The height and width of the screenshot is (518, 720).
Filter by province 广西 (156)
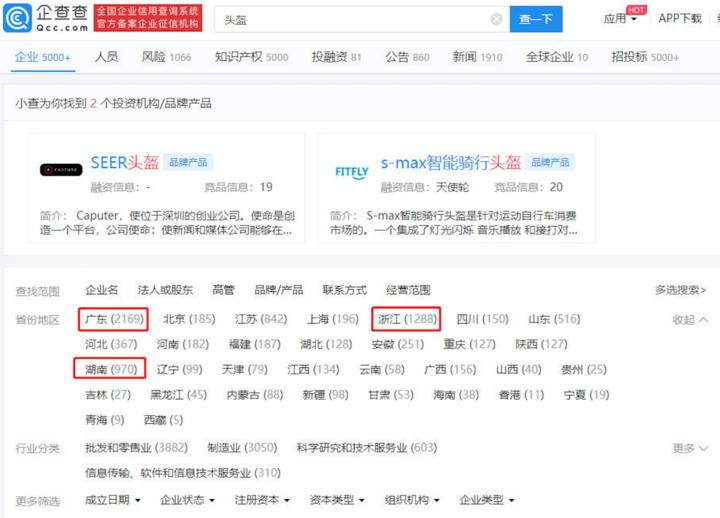[x=450, y=370]
